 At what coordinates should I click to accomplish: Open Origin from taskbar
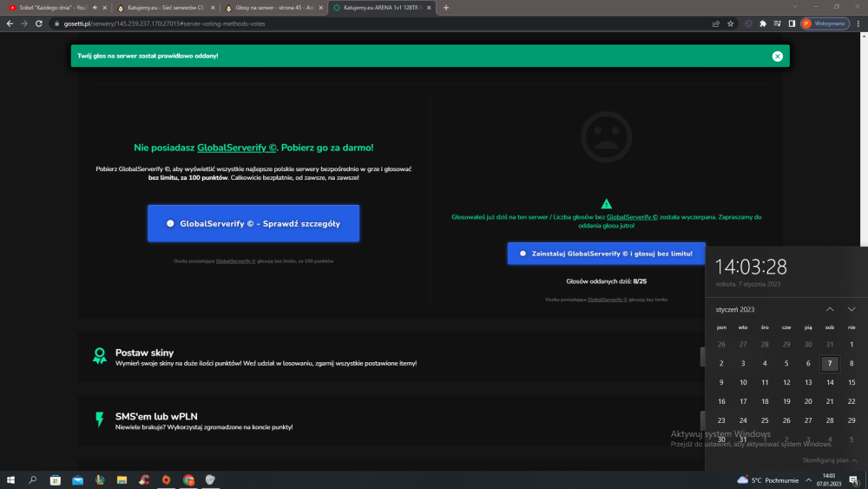click(166, 480)
